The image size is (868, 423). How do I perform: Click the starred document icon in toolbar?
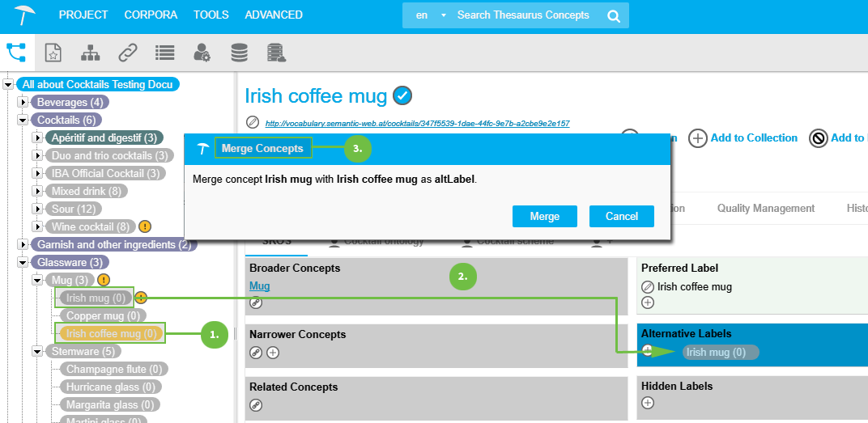[53, 53]
